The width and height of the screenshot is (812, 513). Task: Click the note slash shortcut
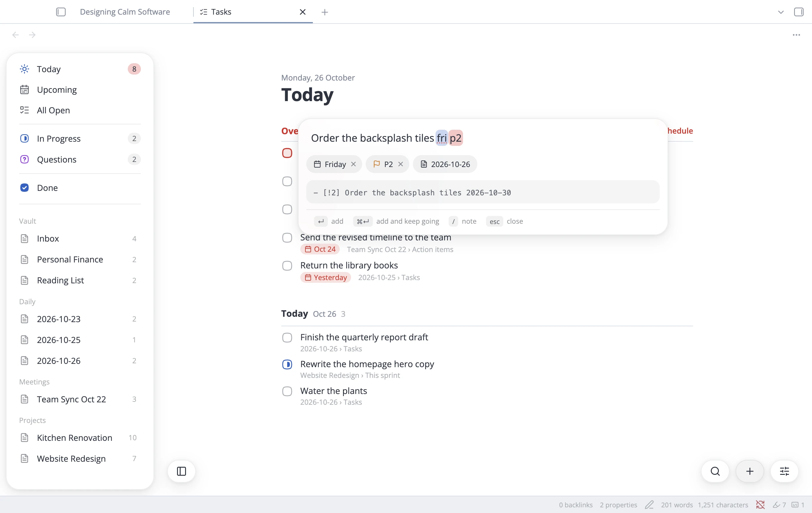pyautogui.click(x=463, y=221)
